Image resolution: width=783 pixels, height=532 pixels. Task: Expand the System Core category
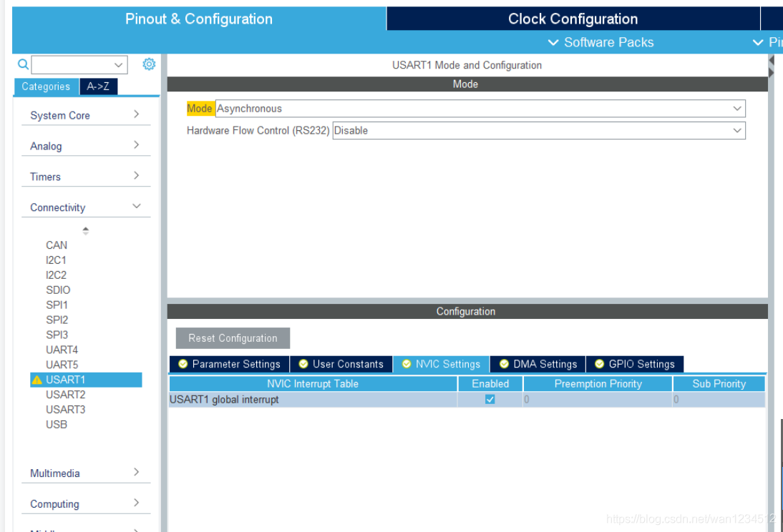coord(85,115)
